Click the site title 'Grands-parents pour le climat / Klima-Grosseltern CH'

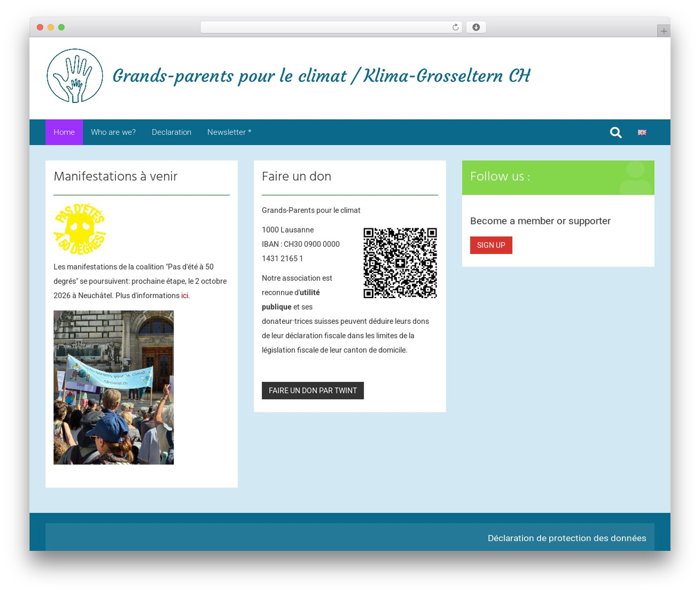[x=322, y=75]
